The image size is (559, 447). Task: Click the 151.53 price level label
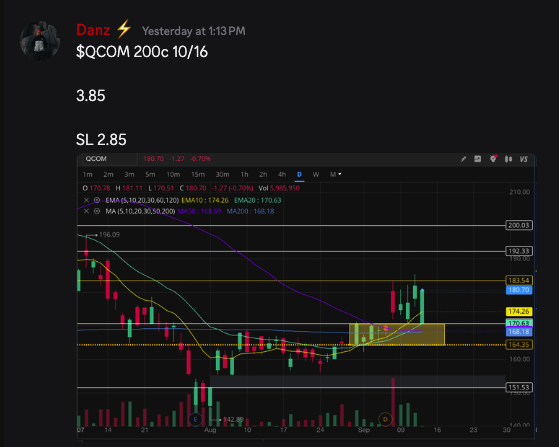click(x=519, y=387)
